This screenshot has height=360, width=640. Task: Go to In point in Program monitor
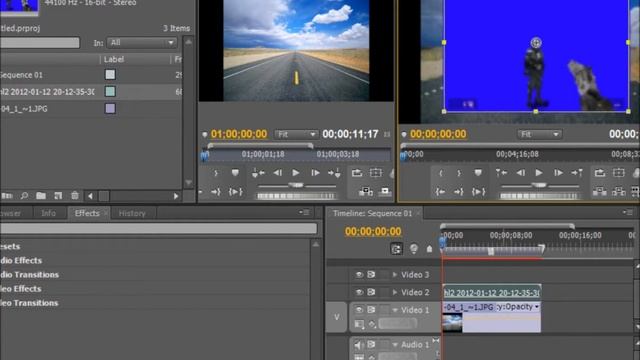point(440,191)
